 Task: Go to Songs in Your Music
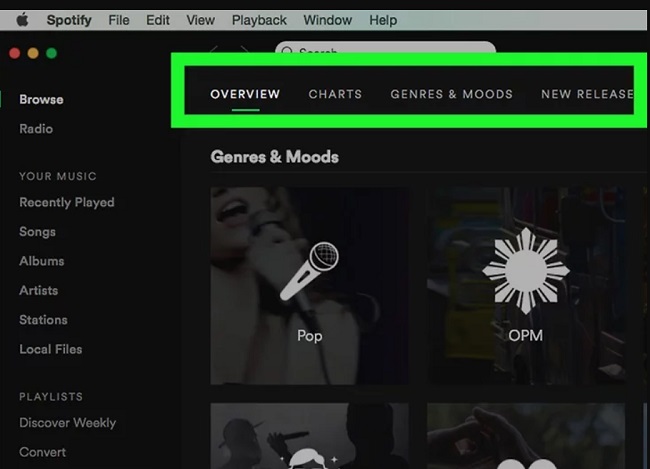37,232
